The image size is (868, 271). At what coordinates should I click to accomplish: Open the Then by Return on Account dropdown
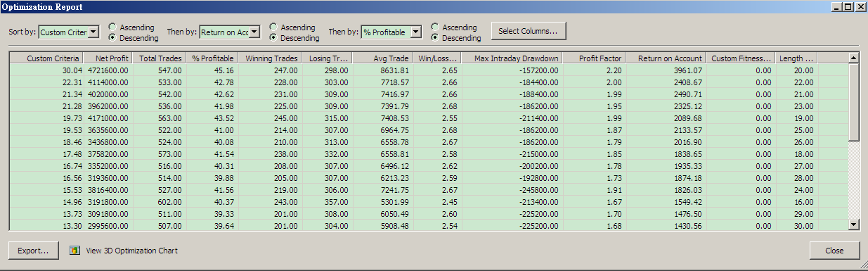point(254,32)
